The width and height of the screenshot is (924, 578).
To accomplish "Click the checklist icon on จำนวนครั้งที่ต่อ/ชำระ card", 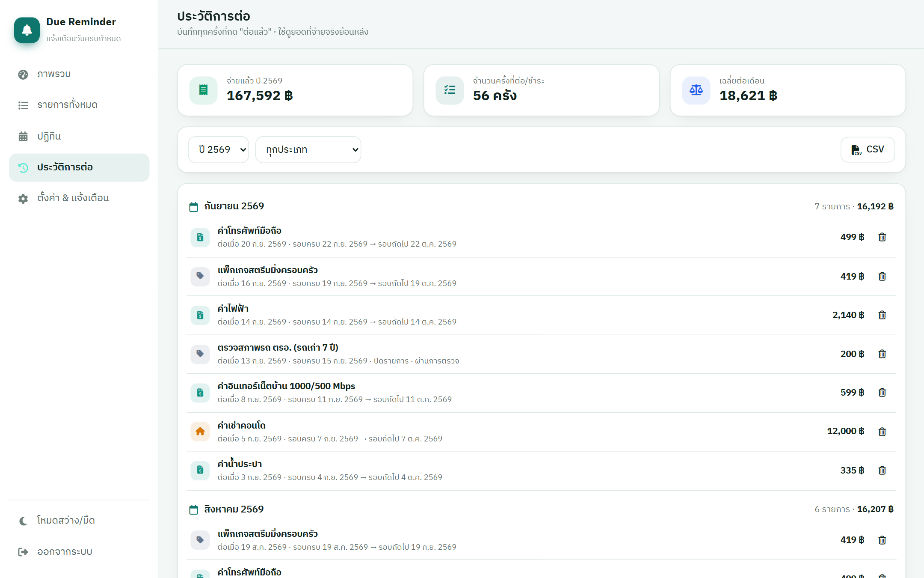I will coord(450,90).
